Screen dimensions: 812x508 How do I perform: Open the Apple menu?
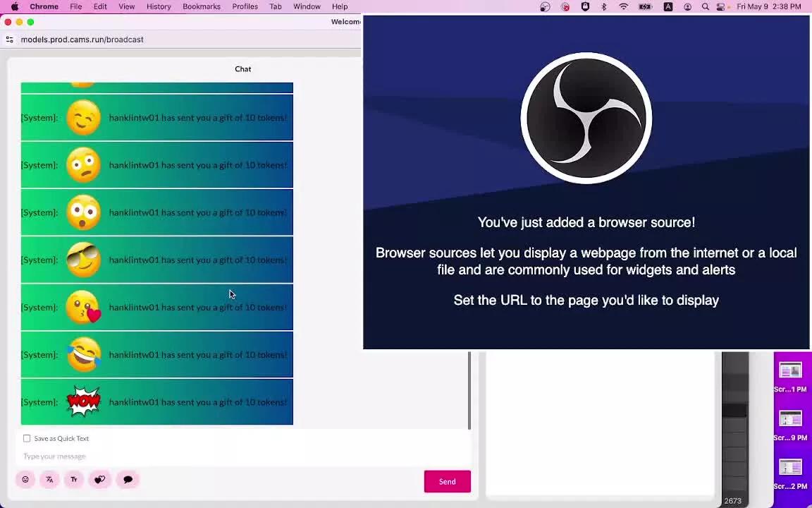[x=15, y=7]
